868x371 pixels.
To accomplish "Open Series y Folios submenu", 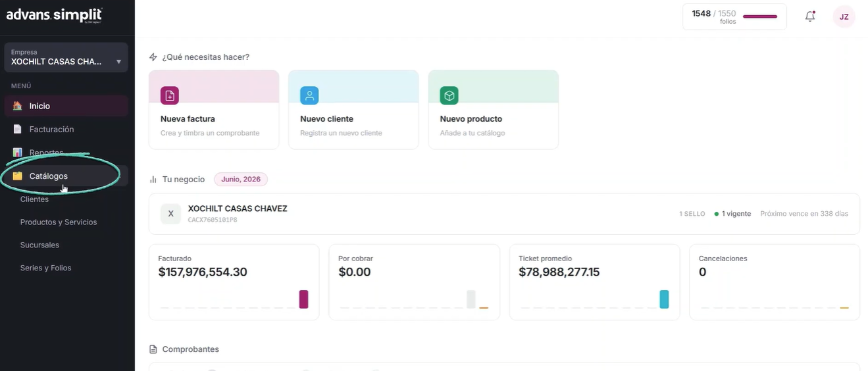I will [x=45, y=268].
